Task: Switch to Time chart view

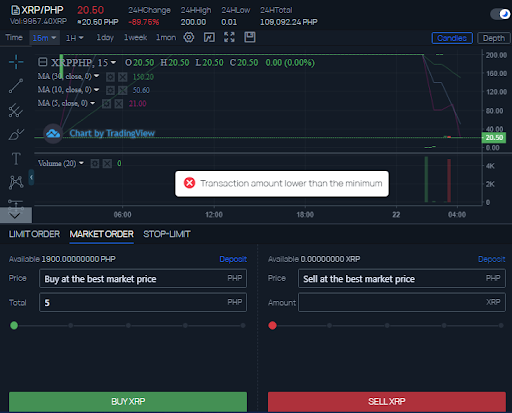Action: coord(14,38)
